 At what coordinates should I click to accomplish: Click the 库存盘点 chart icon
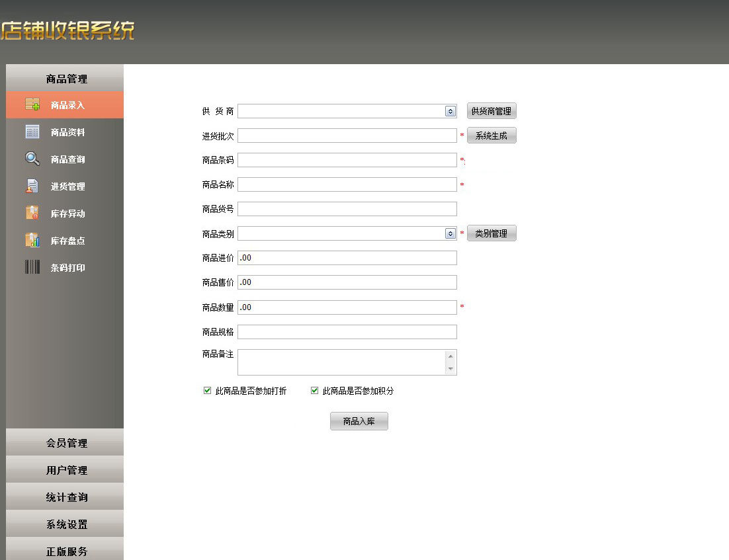point(32,240)
